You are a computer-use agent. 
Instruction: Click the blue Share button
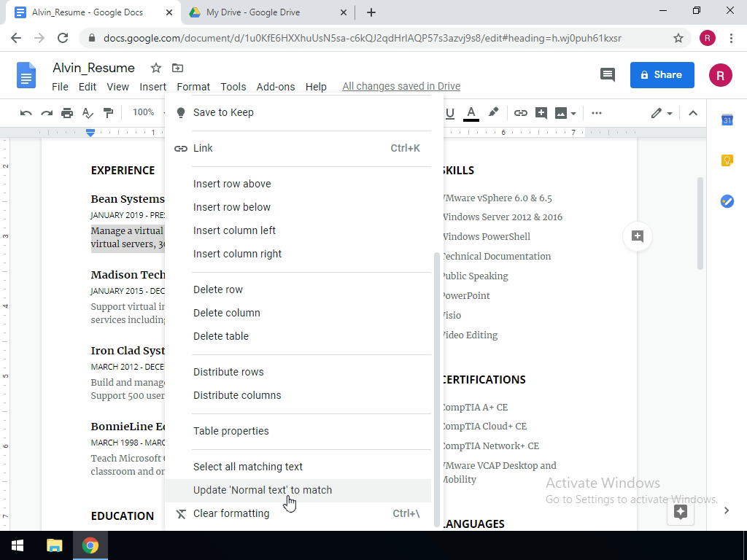coord(662,75)
